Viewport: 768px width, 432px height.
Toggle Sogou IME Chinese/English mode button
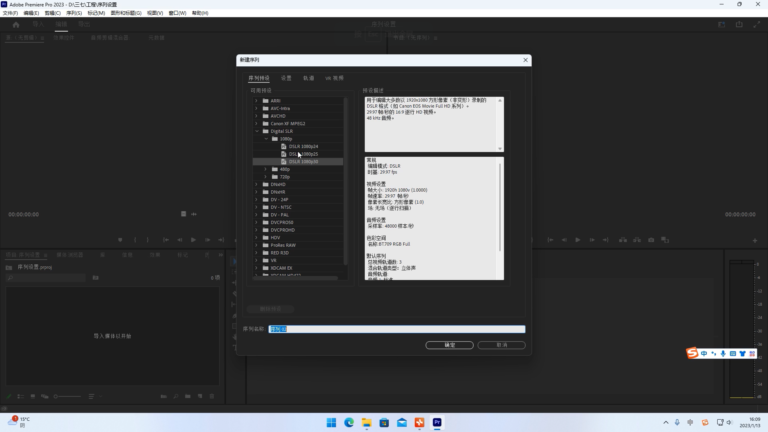coord(704,354)
